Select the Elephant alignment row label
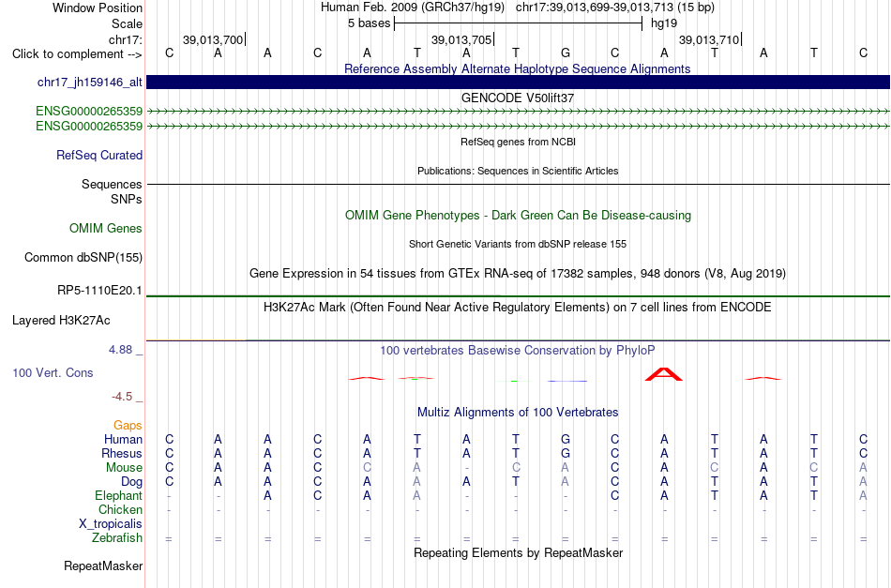 tap(119, 495)
